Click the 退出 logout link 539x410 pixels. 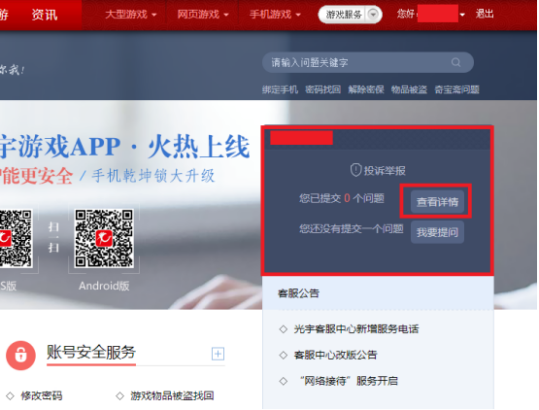(x=485, y=14)
